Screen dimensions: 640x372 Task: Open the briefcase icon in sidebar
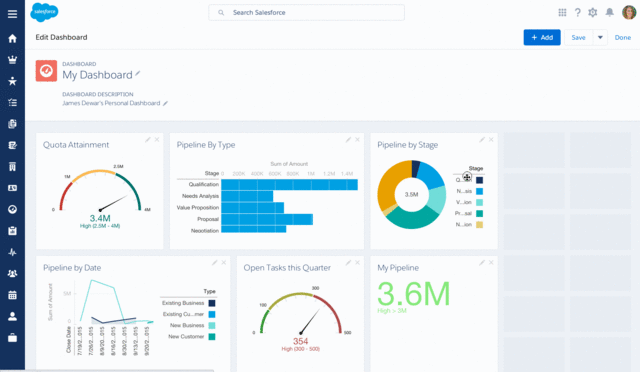pos(12,338)
